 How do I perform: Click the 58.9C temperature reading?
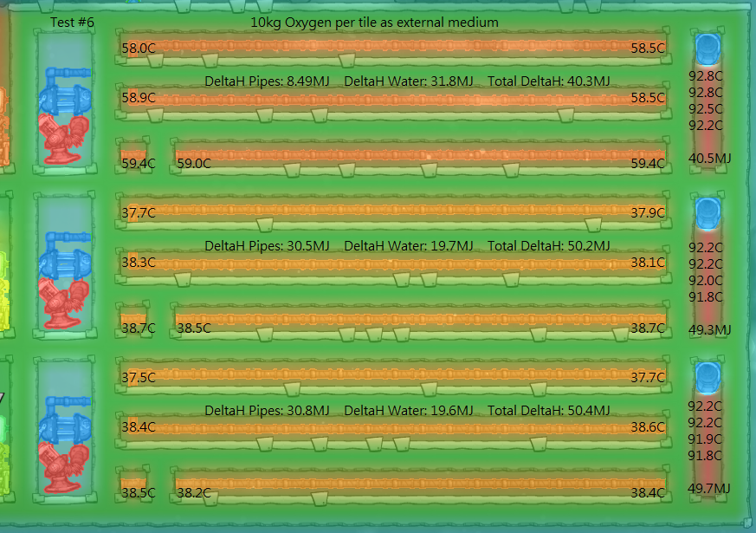pos(139,98)
